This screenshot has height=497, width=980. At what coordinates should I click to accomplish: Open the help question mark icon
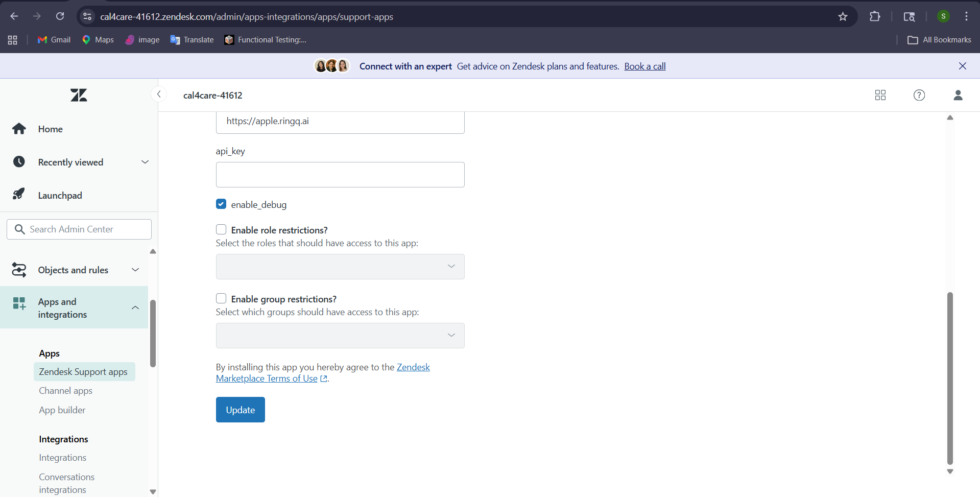(919, 95)
